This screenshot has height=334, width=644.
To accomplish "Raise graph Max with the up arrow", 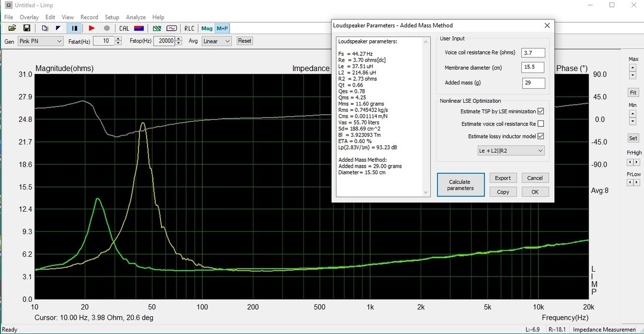I will (x=632, y=68).
